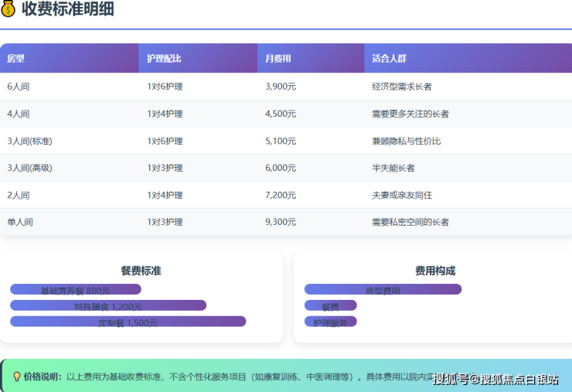This screenshot has height=392, width=572.
Task: Click the 9,300元 monthly fee cell
Action: click(x=281, y=222)
